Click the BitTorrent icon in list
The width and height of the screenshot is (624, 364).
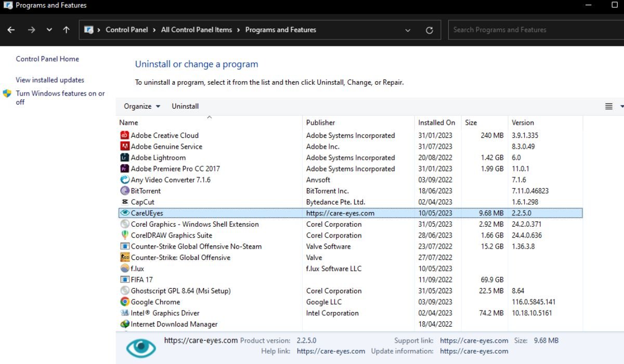point(124,191)
